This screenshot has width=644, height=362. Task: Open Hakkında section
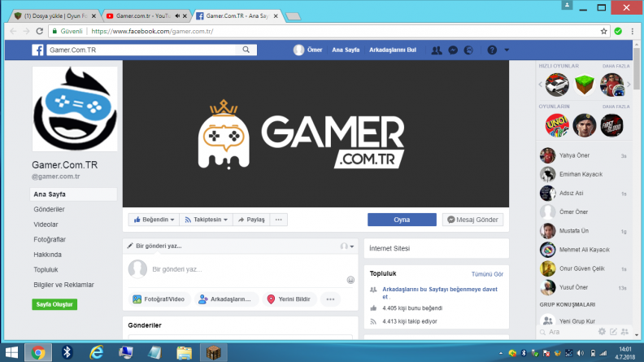point(47,255)
